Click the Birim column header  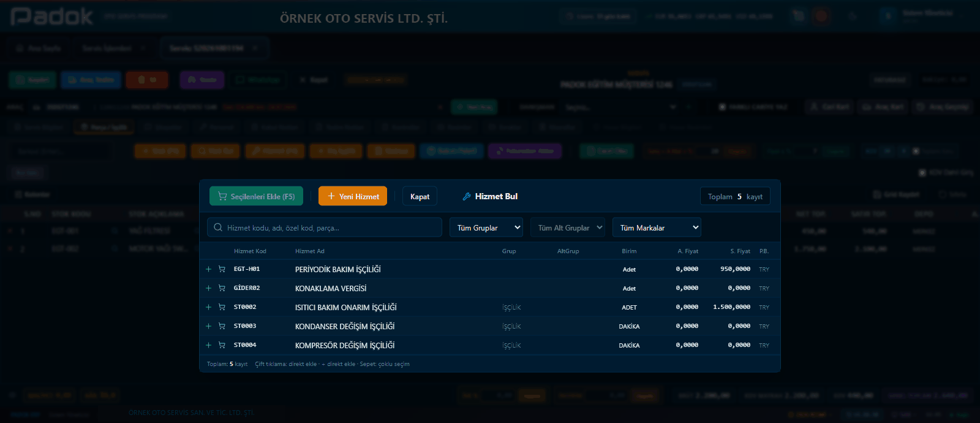click(629, 251)
